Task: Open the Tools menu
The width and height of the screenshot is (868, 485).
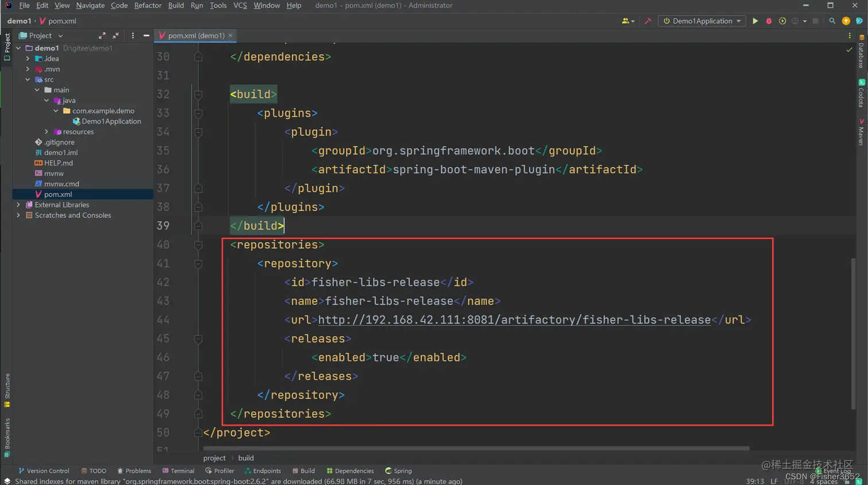Action: click(218, 5)
